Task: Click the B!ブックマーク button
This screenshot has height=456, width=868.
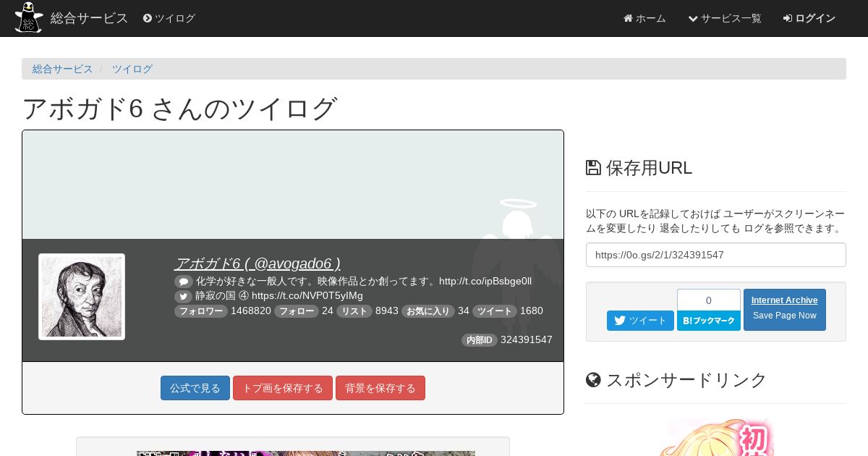Action: [x=709, y=321]
